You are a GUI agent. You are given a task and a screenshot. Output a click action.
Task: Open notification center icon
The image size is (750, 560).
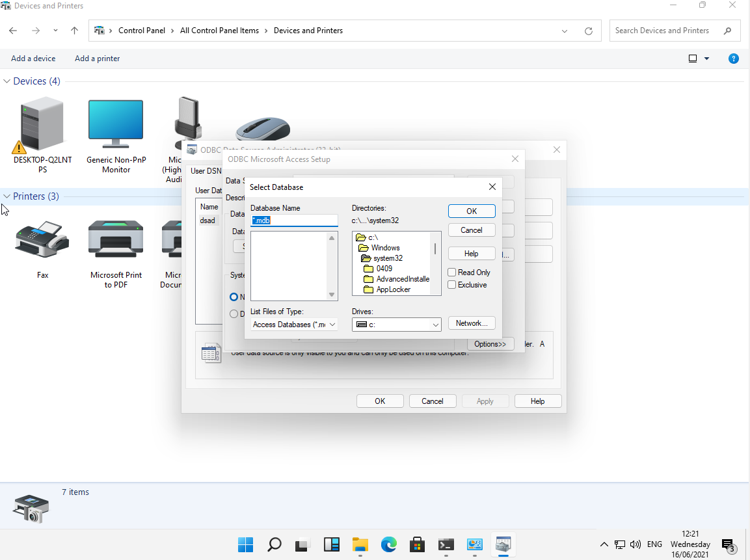coord(728,544)
